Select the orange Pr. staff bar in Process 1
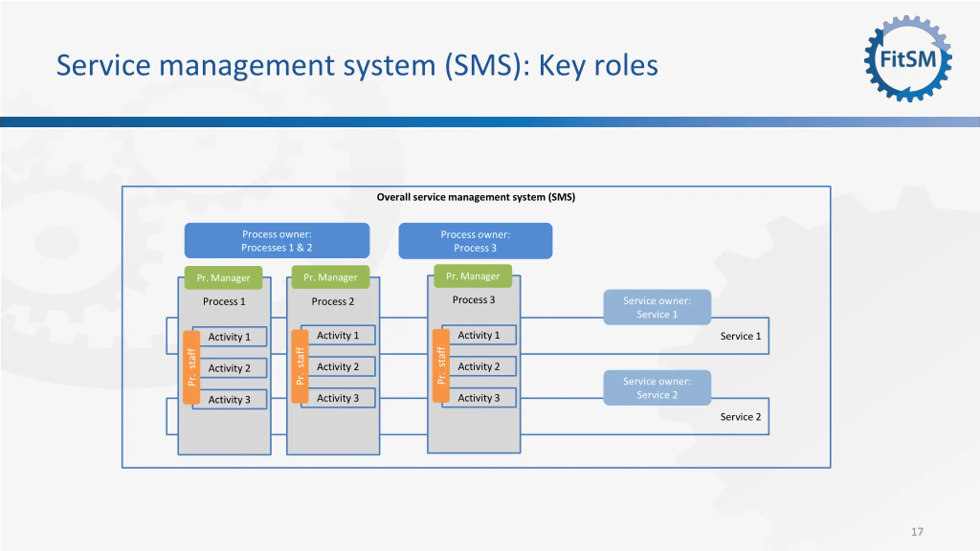The width and height of the screenshot is (980, 551). point(191,367)
